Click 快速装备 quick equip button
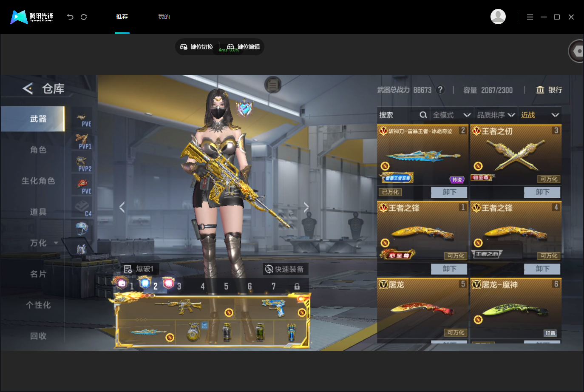This screenshot has width=584, height=392. point(285,269)
